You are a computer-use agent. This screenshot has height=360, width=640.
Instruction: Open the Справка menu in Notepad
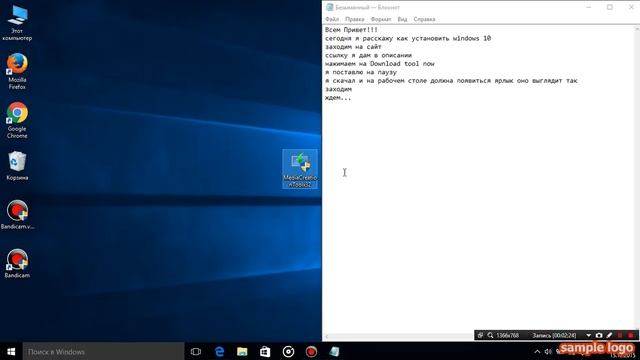click(x=424, y=19)
